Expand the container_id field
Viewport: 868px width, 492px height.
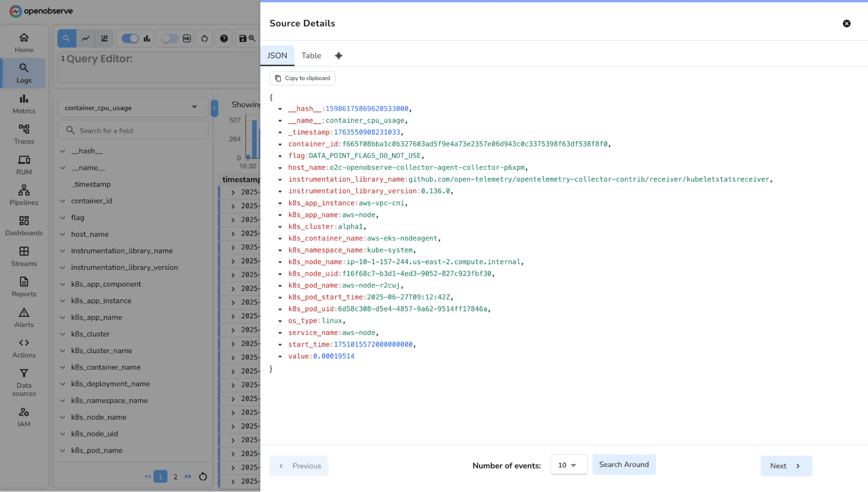[63, 200]
